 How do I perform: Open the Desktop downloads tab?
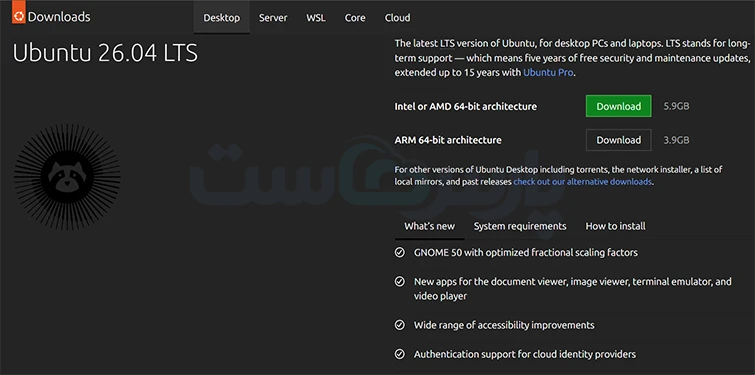(221, 18)
